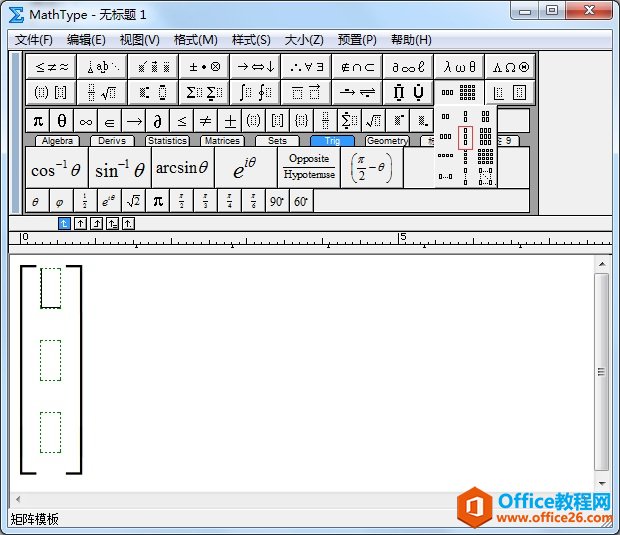Insert π over 2 small button
This screenshot has height=535, width=620.
pos(181,201)
